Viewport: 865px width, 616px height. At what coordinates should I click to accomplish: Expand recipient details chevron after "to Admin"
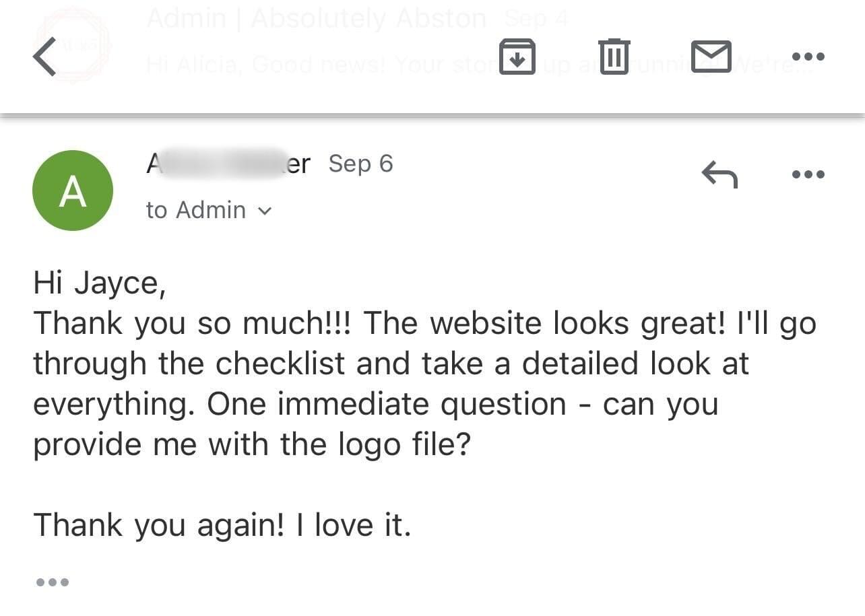click(265, 211)
